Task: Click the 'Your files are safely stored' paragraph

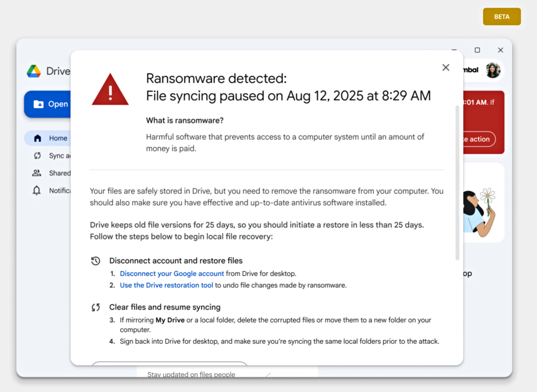Action: 267,197
